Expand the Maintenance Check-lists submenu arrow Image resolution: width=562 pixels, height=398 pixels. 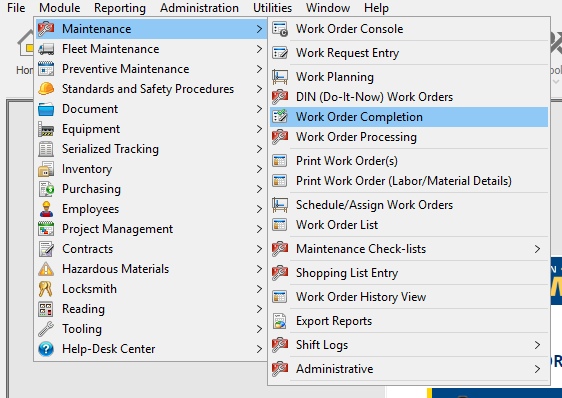pyautogui.click(x=537, y=249)
